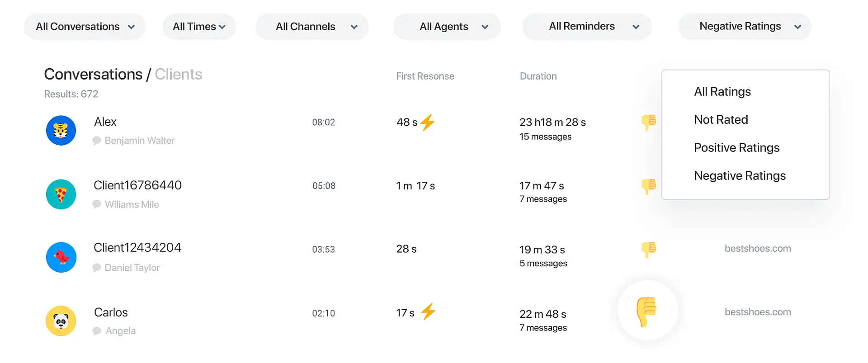This screenshot has width=868, height=363.
Task: Click Alex's tiger avatar icon
Action: [61, 130]
